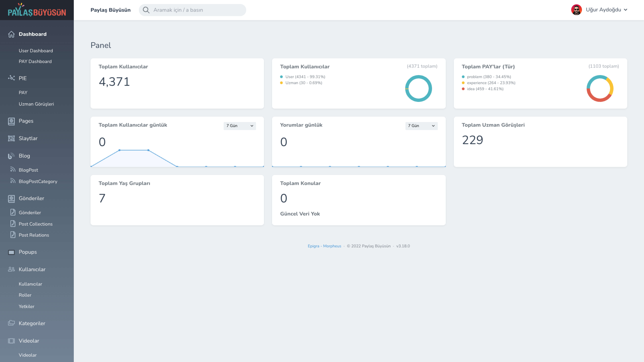Viewport: 644px width, 362px height.
Task: Click the Kategoriler icon in sidebar
Action: click(x=11, y=323)
